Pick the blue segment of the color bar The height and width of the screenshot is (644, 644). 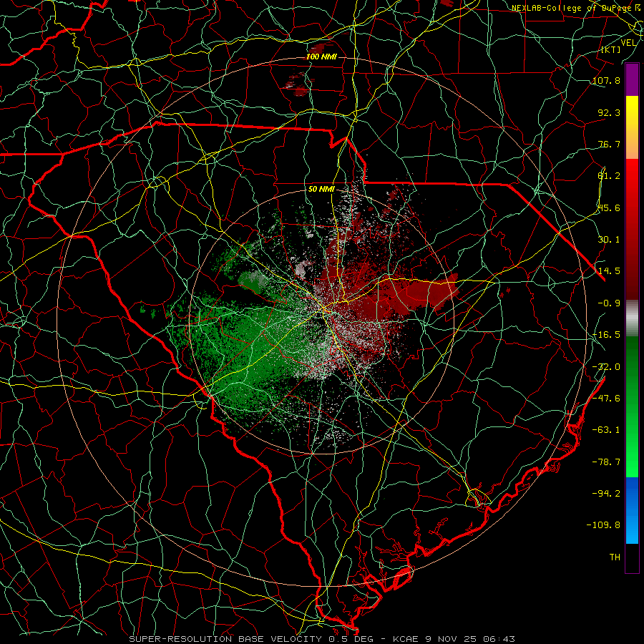(632, 510)
